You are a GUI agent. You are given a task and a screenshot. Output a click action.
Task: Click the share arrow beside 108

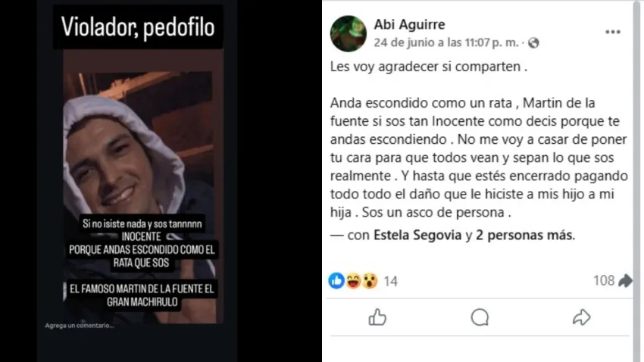click(x=625, y=281)
